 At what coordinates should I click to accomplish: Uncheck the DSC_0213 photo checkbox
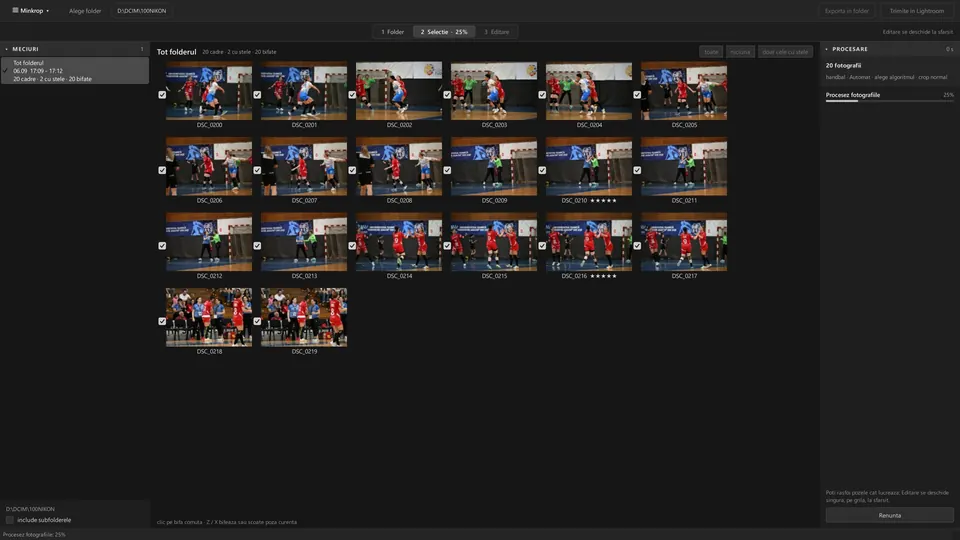tap(257, 246)
